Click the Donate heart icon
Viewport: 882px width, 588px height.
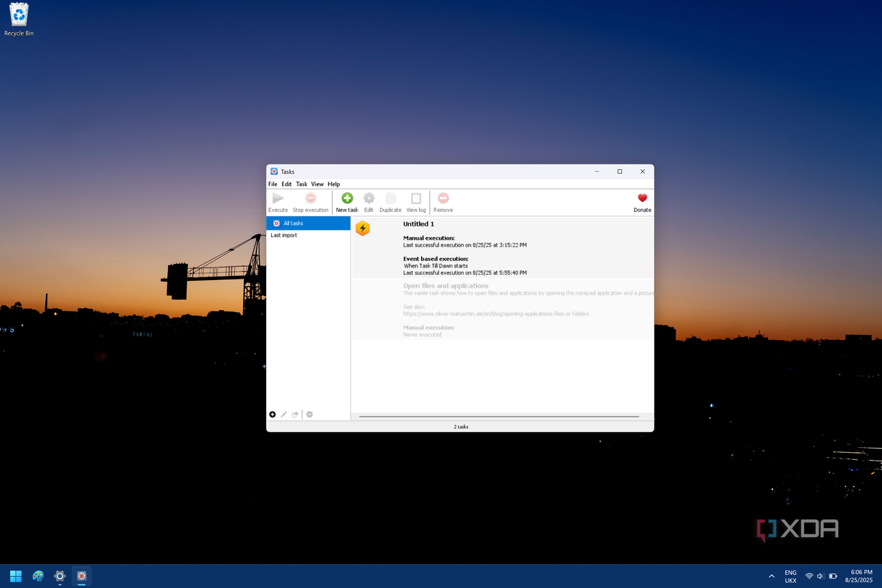point(642,199)
